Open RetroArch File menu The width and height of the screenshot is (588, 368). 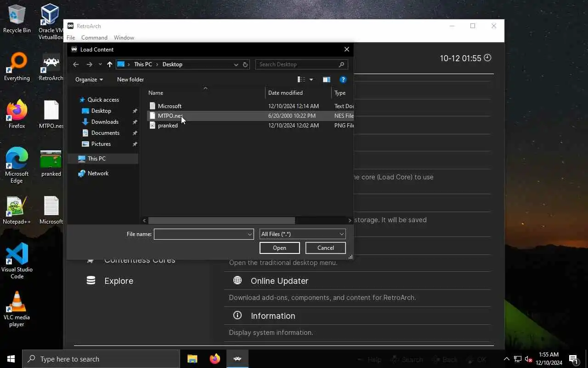pos(71,38)
